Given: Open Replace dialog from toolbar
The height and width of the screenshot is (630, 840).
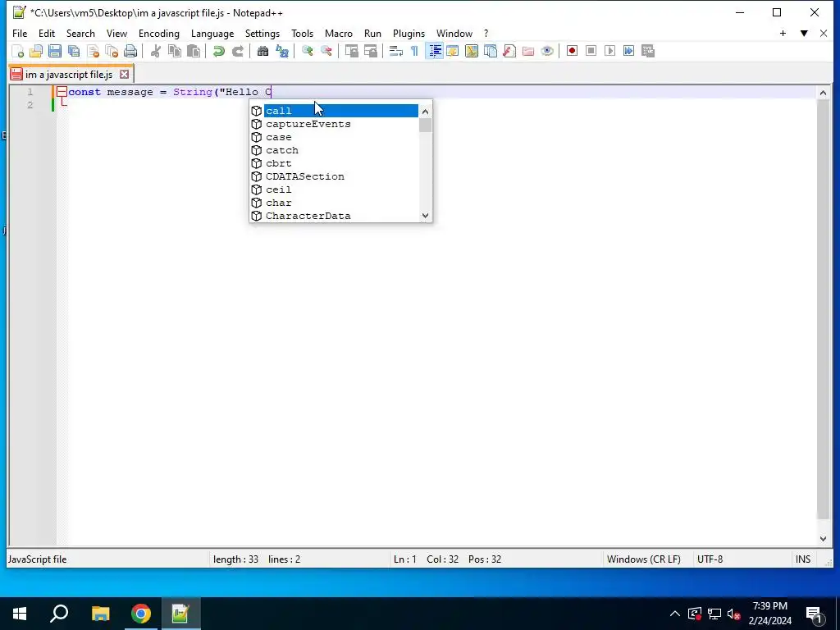Looking at the screenshot, I should pos(282,51).
